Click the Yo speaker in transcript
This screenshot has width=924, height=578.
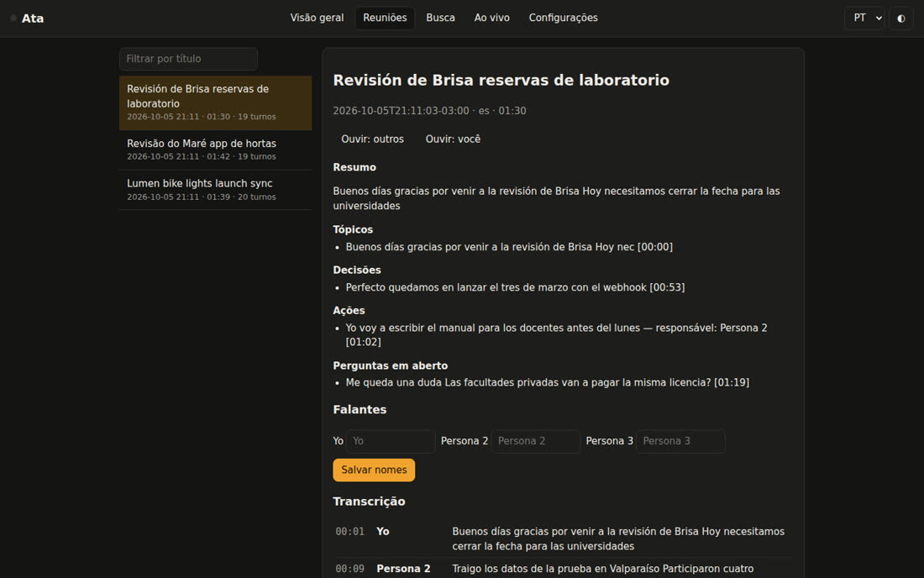(x=383, y=532)
